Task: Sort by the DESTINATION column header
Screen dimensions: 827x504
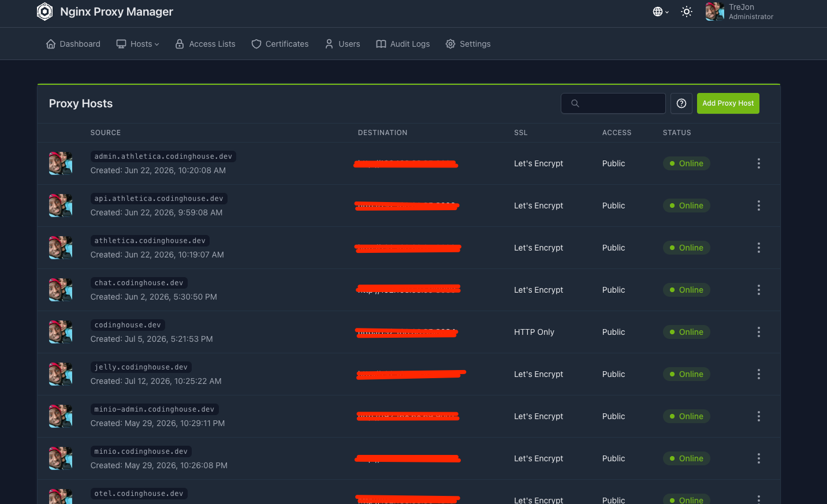Action: point(382,133)
